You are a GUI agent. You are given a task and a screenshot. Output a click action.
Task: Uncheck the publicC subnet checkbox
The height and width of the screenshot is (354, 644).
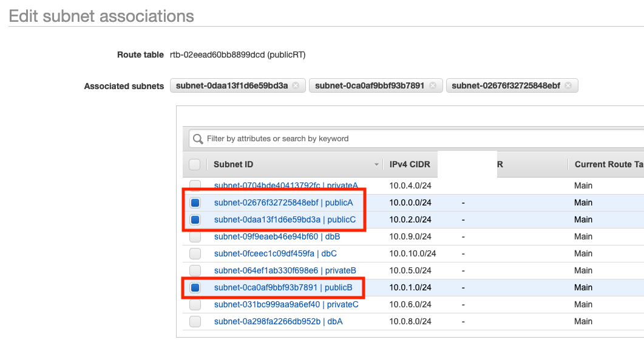point(195,219)
